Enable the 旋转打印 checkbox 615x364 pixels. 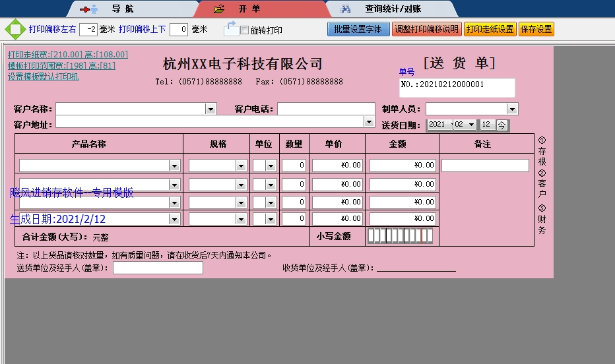pyautogui.click(x=244, y=30)
